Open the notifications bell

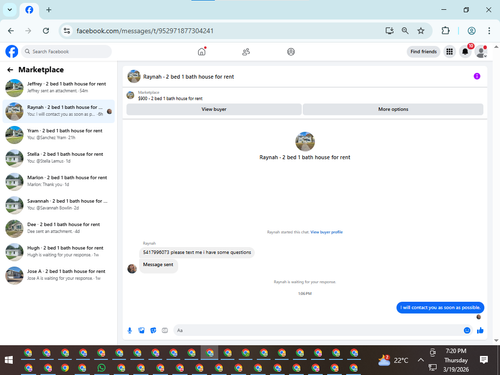click(x=465, y=52)
